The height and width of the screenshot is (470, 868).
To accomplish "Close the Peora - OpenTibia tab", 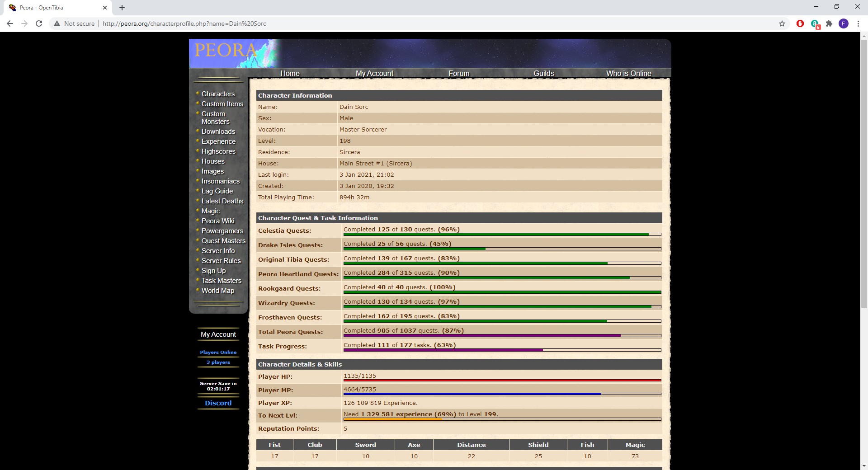I will click(105, 8).
